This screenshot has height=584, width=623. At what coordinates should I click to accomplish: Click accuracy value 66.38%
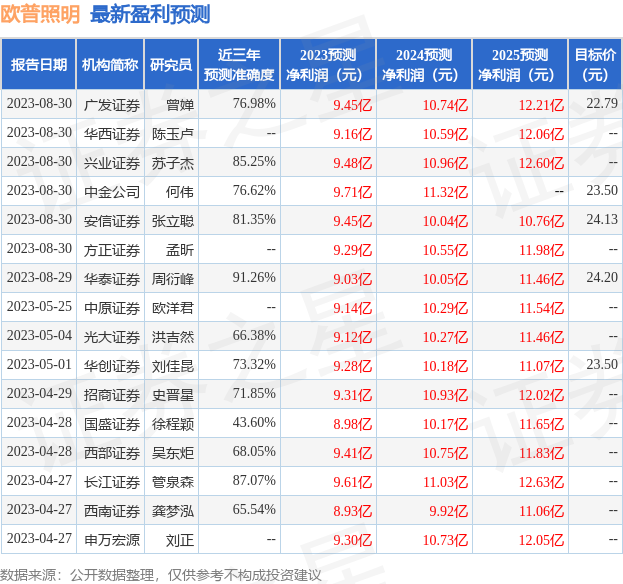(x=254, y=335)
